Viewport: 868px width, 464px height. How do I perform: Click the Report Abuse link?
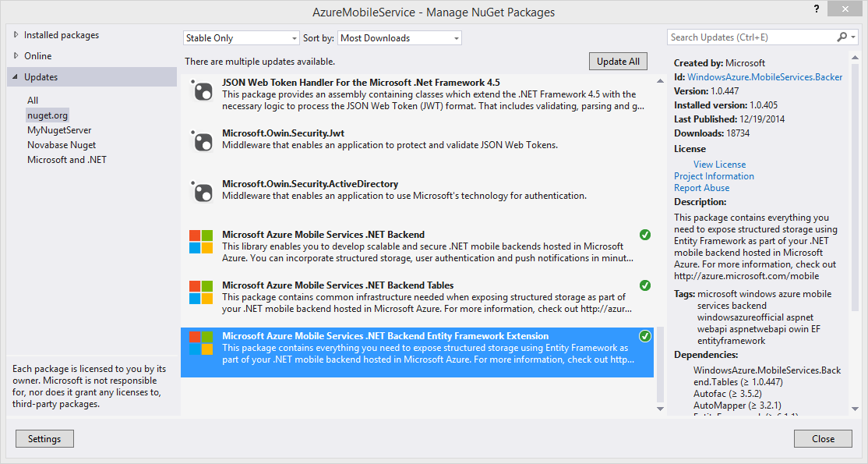point(701,187)
